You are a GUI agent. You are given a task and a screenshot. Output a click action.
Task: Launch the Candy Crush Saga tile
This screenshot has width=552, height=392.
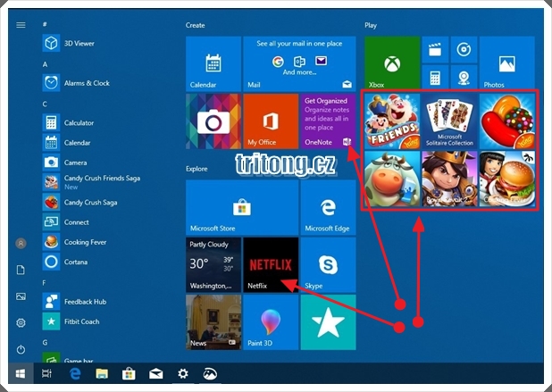(507, 121)
